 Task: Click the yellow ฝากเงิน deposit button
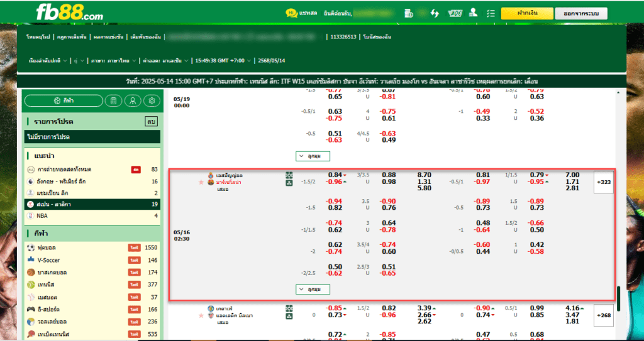coord(528,13)
